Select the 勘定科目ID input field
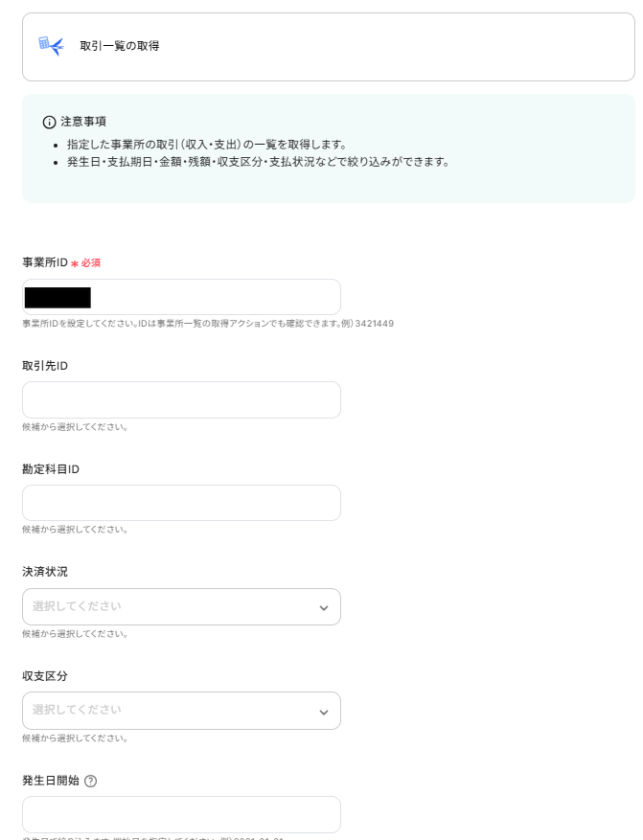Screen dimensions: 643x840 181,503
